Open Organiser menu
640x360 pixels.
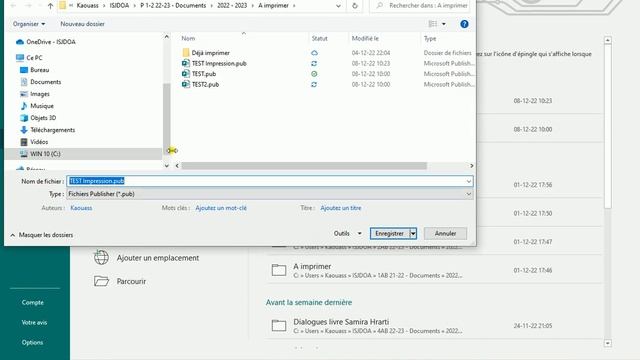tap(29, 24)
